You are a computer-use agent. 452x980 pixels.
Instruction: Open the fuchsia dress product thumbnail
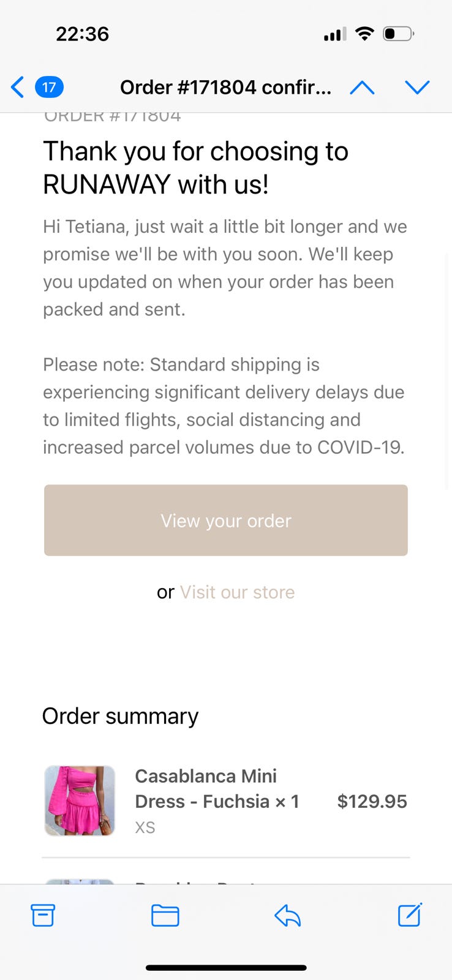[x=80, y=801]
